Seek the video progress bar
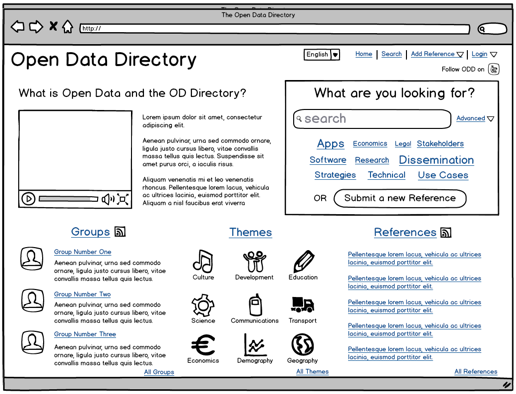 click(x=68, y=199)
